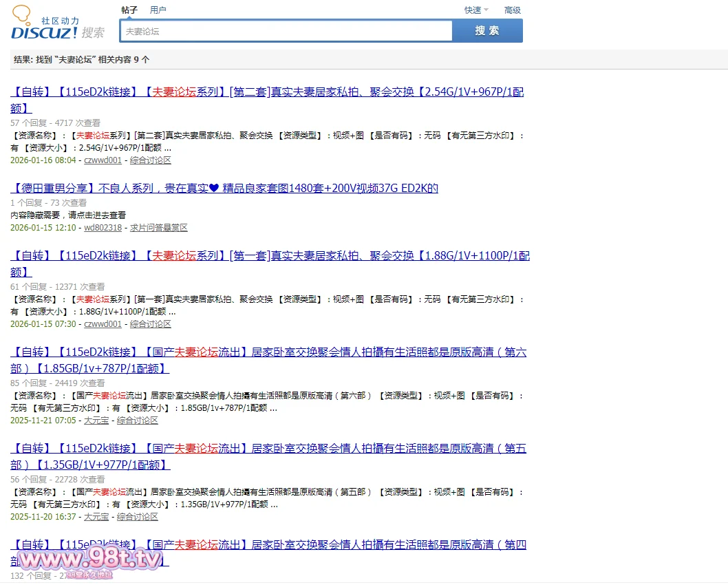Open the 高级 advanced search link
This screenshot has width=728, height=585.
(513, 10)
